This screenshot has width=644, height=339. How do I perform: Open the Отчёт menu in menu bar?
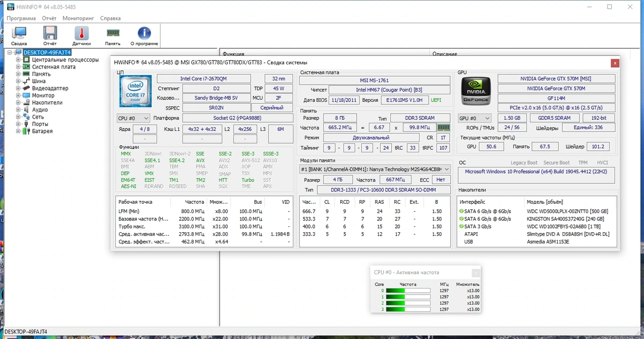pyautogui.click(x=49, y=18)
